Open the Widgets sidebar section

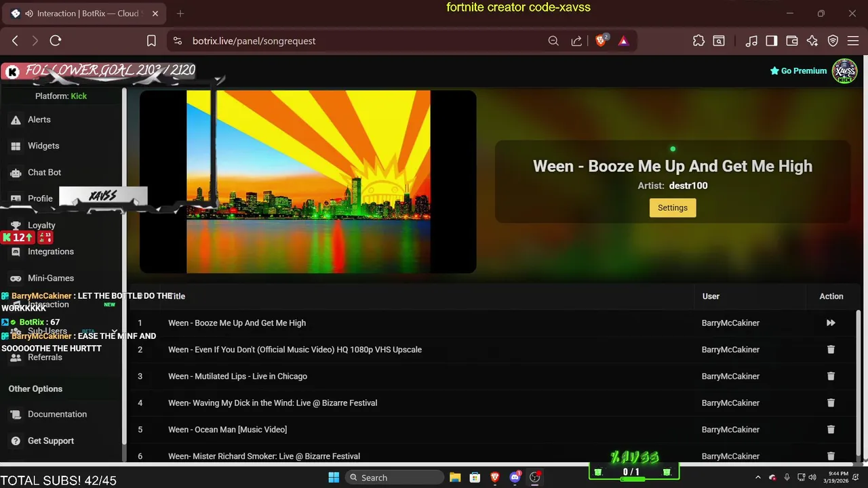pyautogui.click(x=43, y=146)
